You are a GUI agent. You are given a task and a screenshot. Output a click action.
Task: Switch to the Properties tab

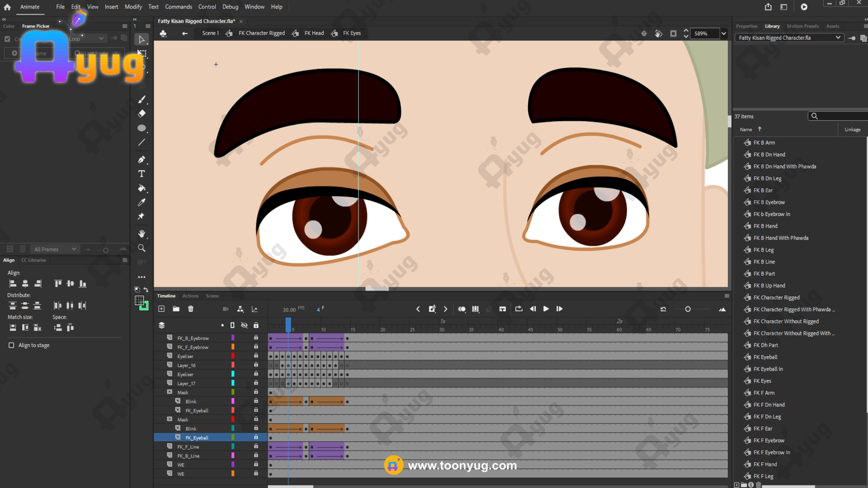(x=746, y=26)
